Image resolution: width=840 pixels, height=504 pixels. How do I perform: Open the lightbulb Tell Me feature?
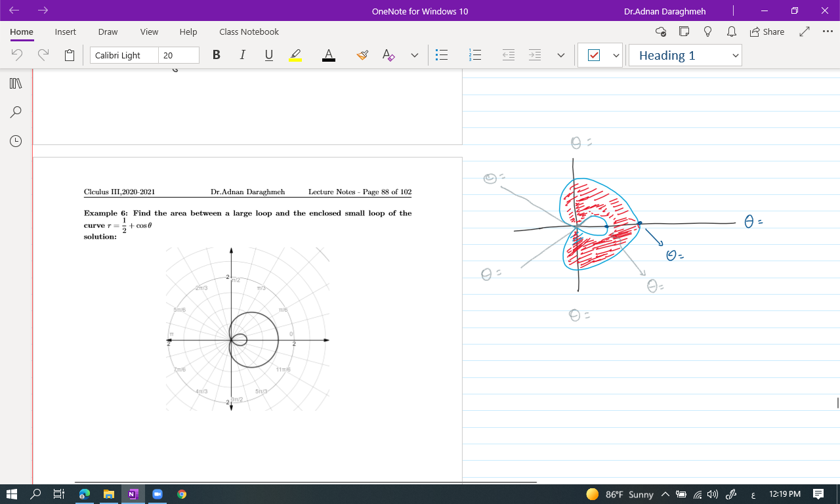(708, 31)
